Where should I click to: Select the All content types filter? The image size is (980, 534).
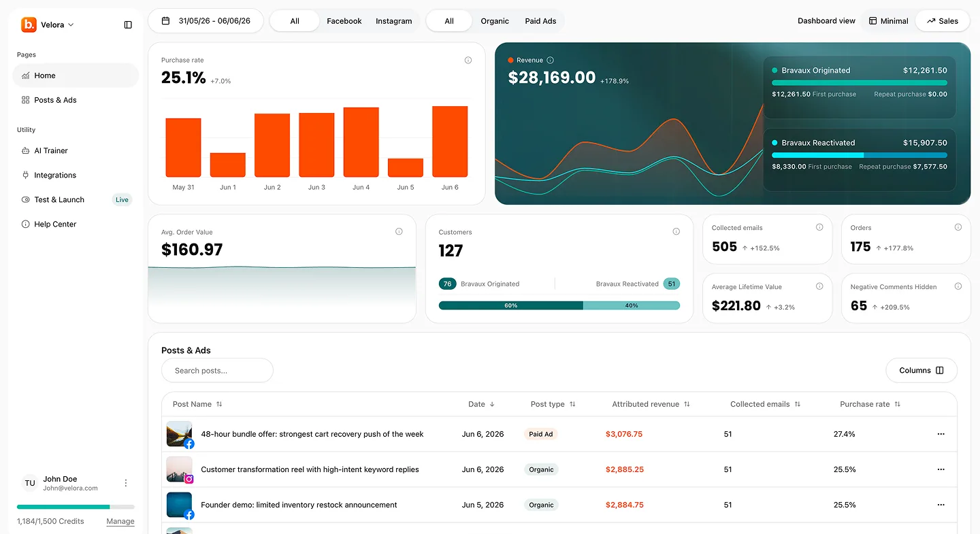click(x=449, y=21)
